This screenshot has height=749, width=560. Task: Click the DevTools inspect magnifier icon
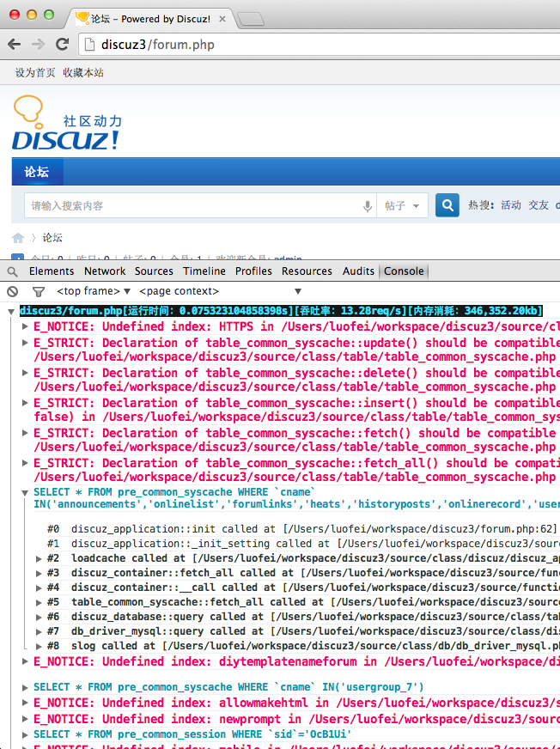(x=12, y=271)
